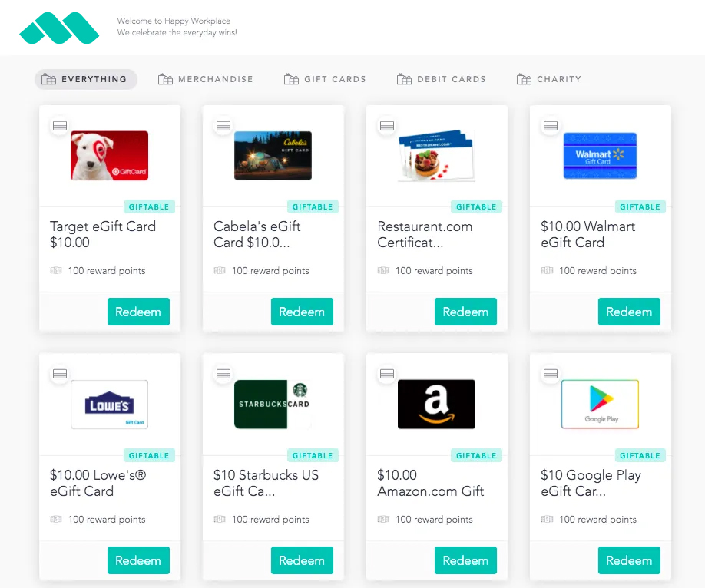Click GIFTABLE badge on Walmart card
This screenshot has height=588, width=705.
(640, 206)
